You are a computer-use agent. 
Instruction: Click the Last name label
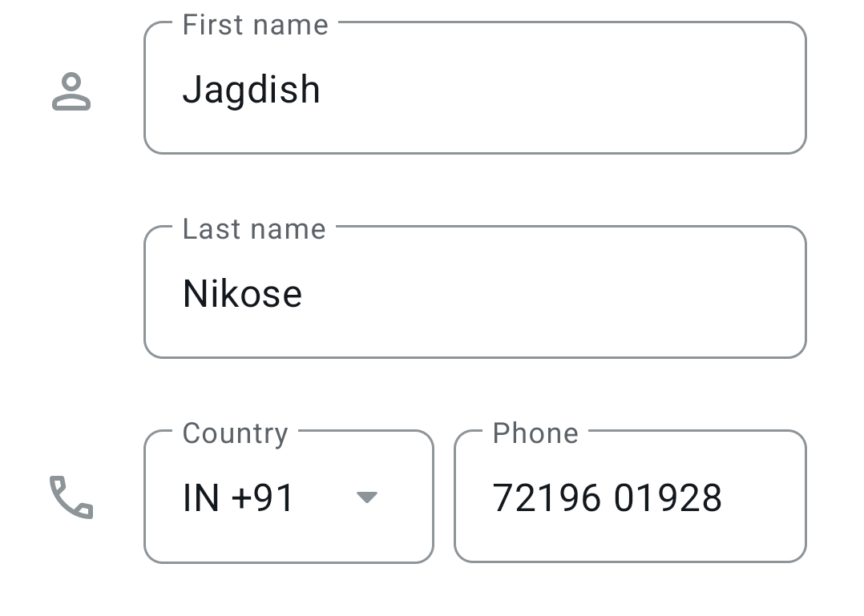254,229
